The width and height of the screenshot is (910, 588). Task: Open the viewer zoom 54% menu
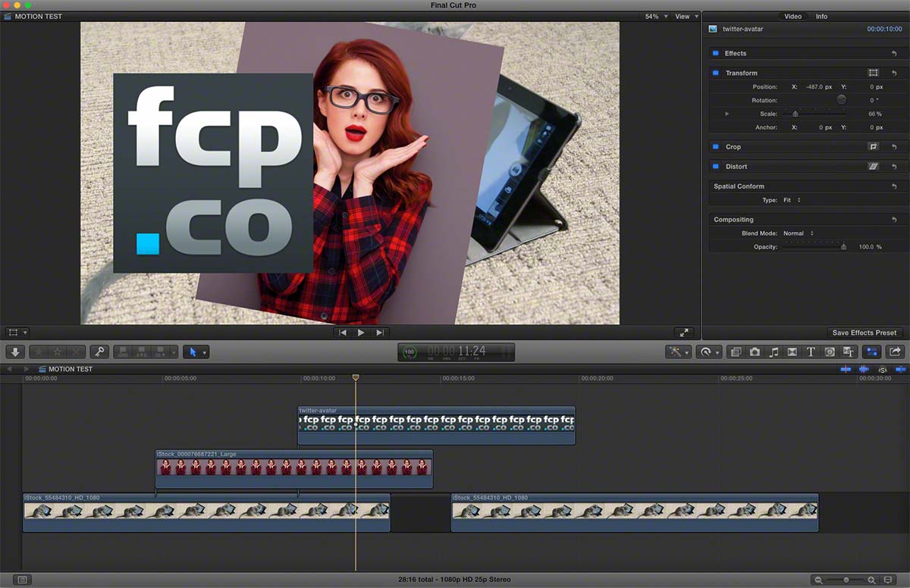(656, 16)
